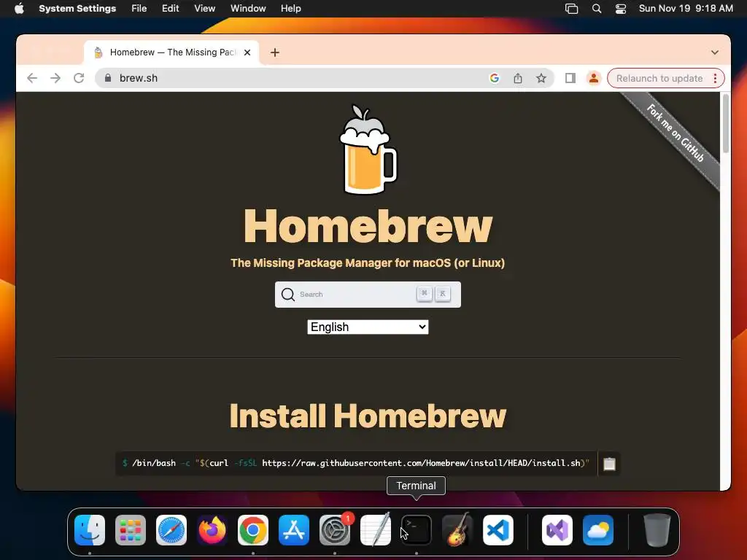
Task: Open purple Visual Studio icon in Dock
Action: click(x=557, y=530)
